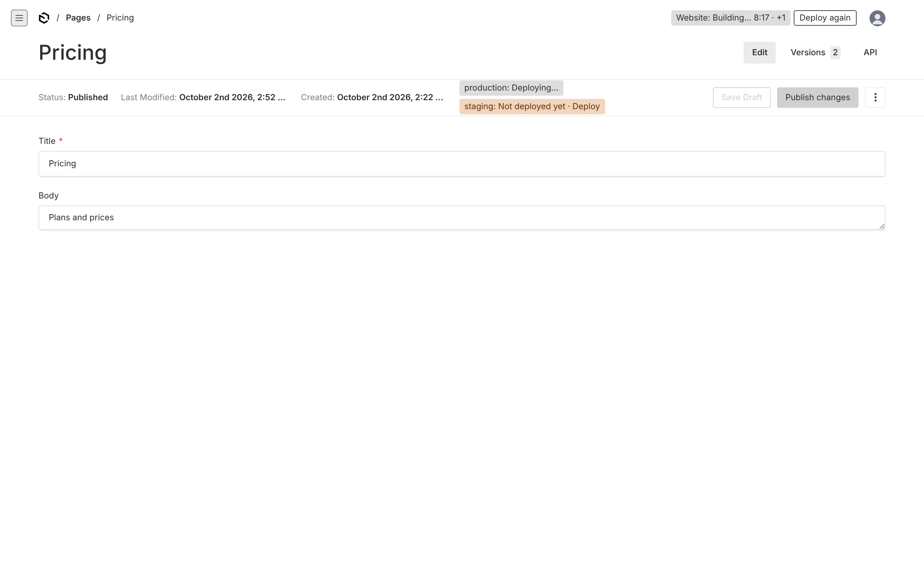The height and width of the screenshot is (578, 924).
Task: Open the API tab
Action: click(x=870, y=52)
